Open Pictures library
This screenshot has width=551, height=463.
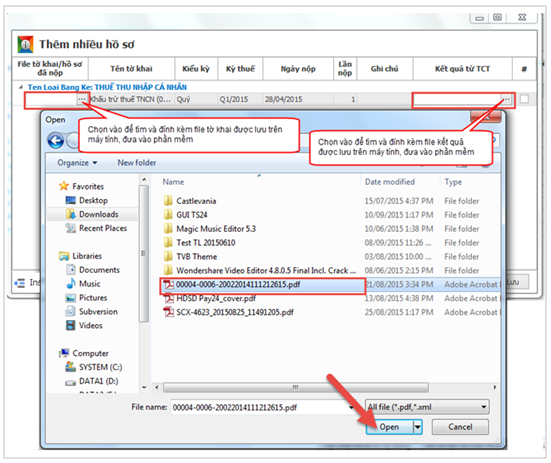coord(93,298)
